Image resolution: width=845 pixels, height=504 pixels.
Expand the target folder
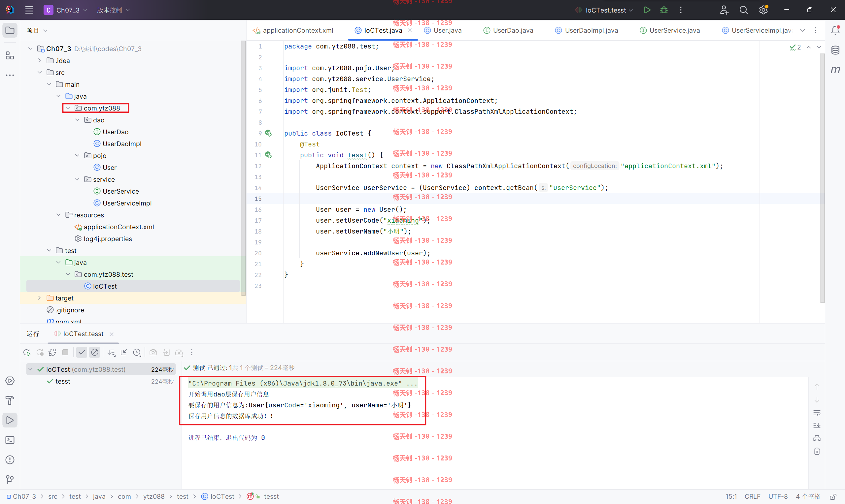(x=39, y=298)
